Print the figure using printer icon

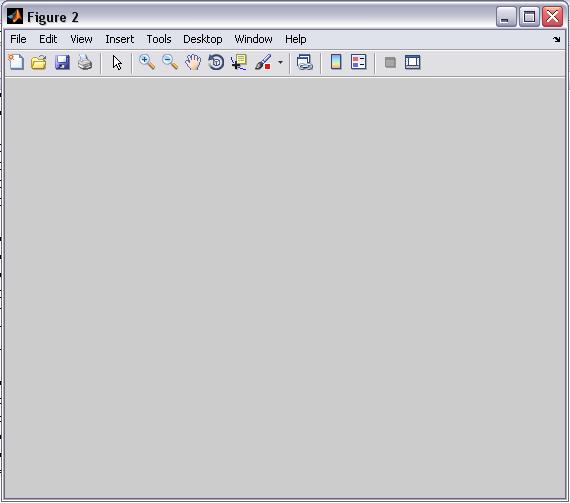pos(85,63)
